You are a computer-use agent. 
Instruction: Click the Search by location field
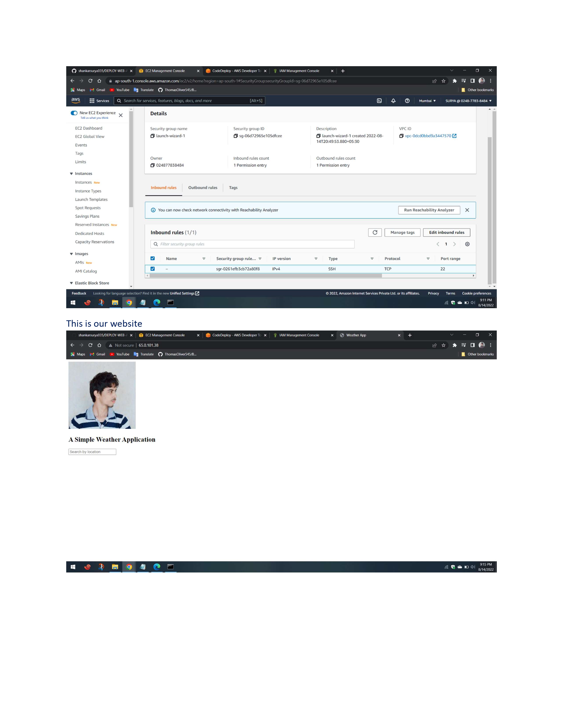tap(92, 452)
